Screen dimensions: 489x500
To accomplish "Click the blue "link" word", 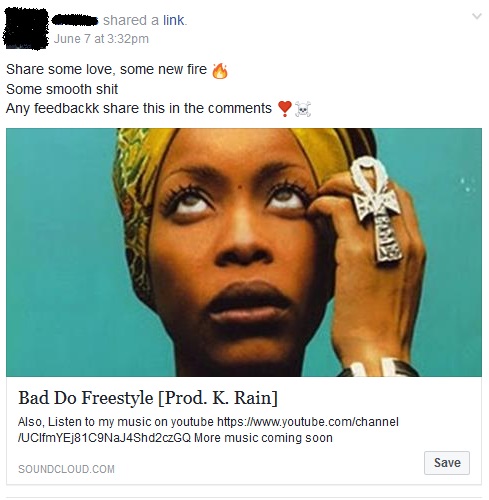I will pyautogui.click(x=173, y=20).
